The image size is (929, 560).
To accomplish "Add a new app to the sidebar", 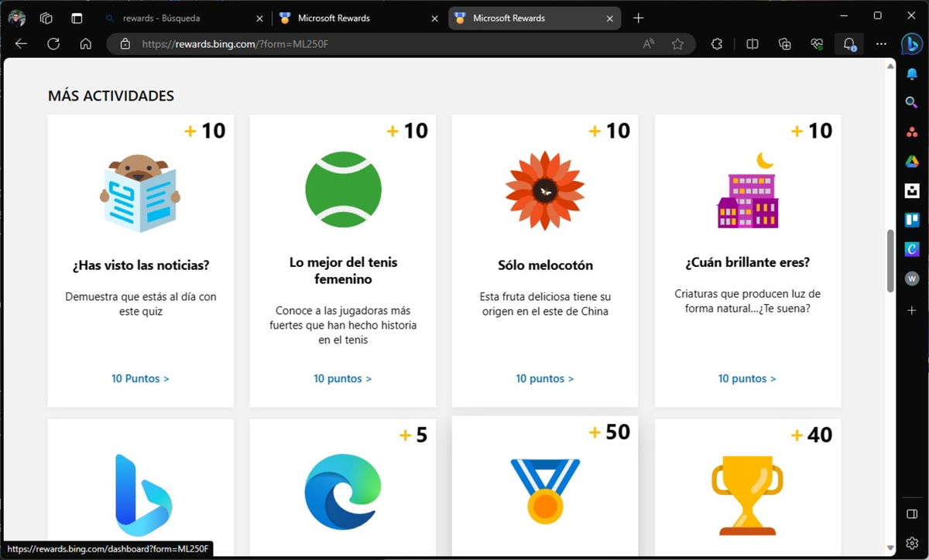I will 911,310.
